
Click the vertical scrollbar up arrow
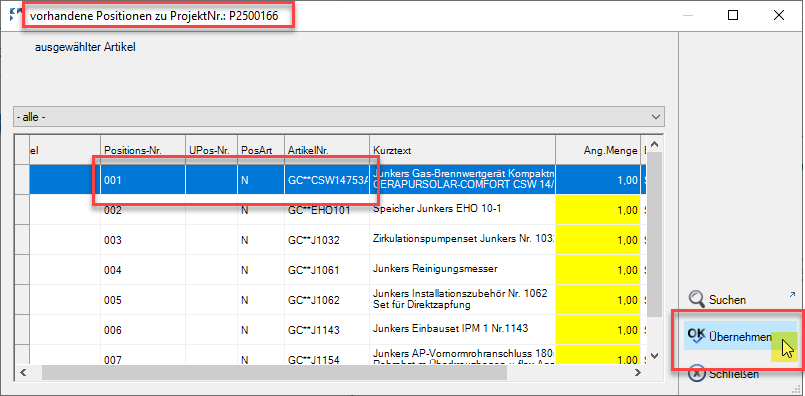coord(654,144)
